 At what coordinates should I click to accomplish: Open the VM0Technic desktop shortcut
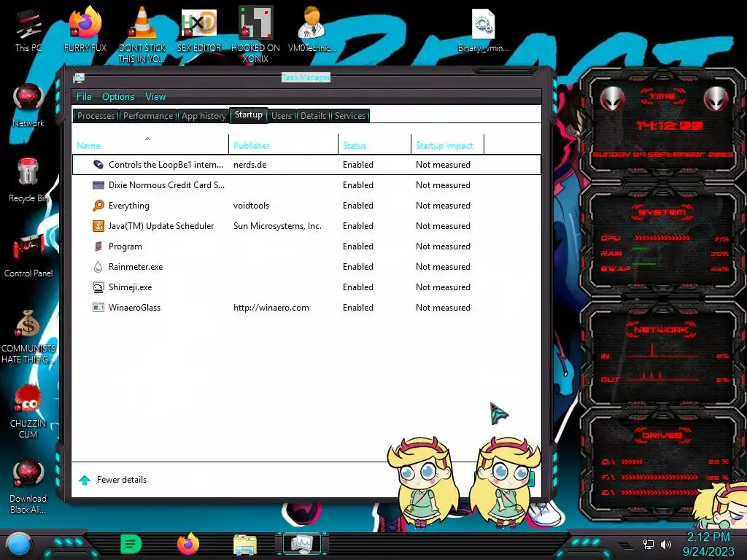pos(311,29)
